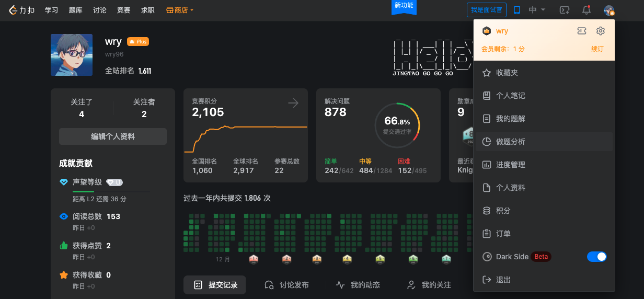
Task: Toggle the Dark Side switch off
Action: [x=596, y=257]
